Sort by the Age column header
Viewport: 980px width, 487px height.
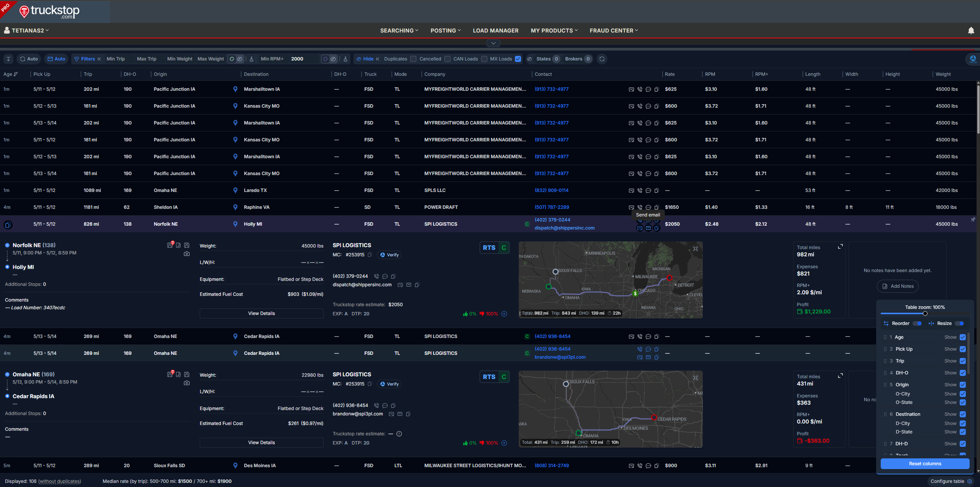[x=11, y=74]
